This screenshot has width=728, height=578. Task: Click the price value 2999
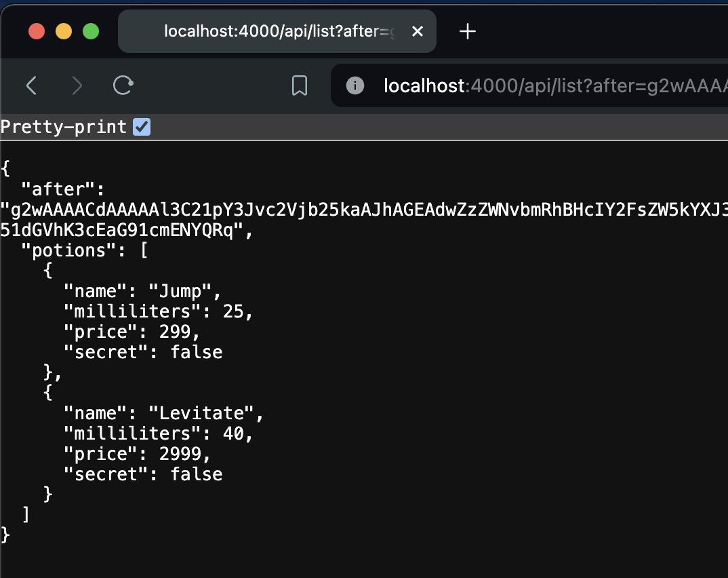180,454
